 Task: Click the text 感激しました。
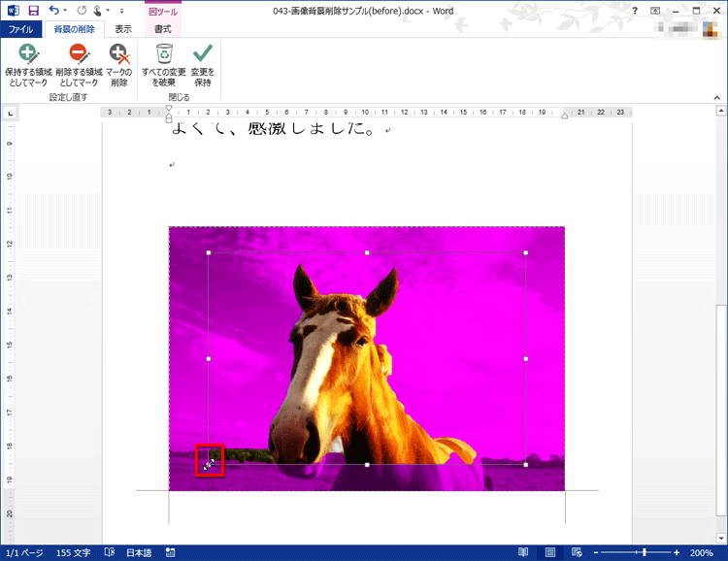(x=311, y=128)
